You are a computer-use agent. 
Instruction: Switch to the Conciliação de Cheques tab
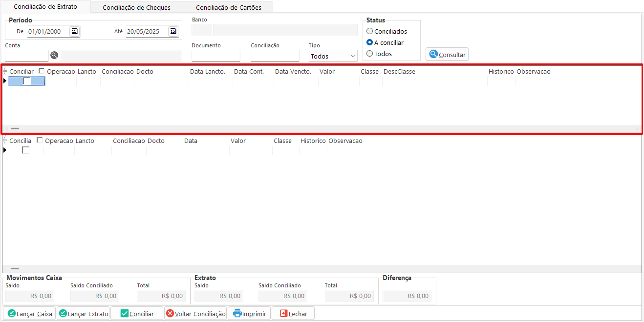(x=136, y=7)
